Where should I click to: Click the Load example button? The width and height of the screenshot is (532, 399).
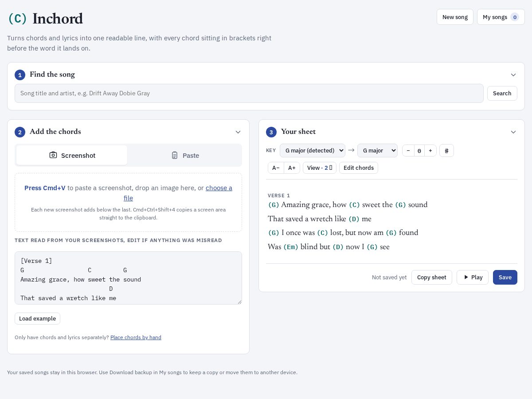click(37, 318)
